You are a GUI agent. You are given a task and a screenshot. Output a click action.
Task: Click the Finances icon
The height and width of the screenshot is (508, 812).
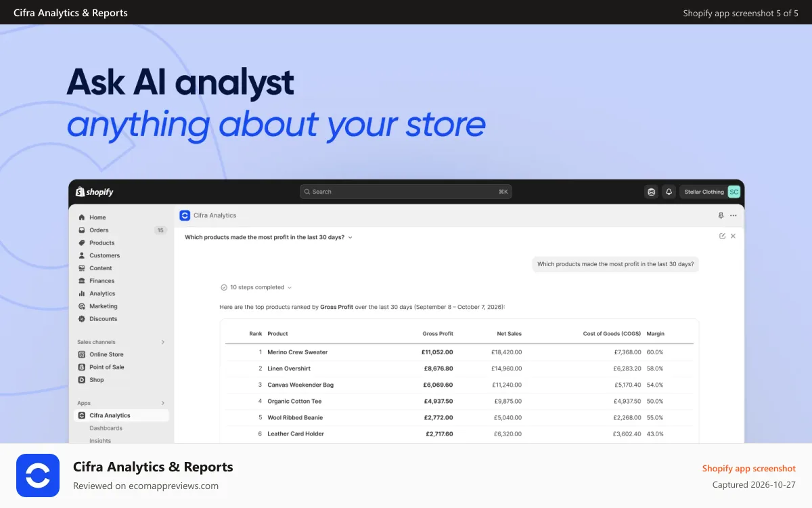pos(82,280)
